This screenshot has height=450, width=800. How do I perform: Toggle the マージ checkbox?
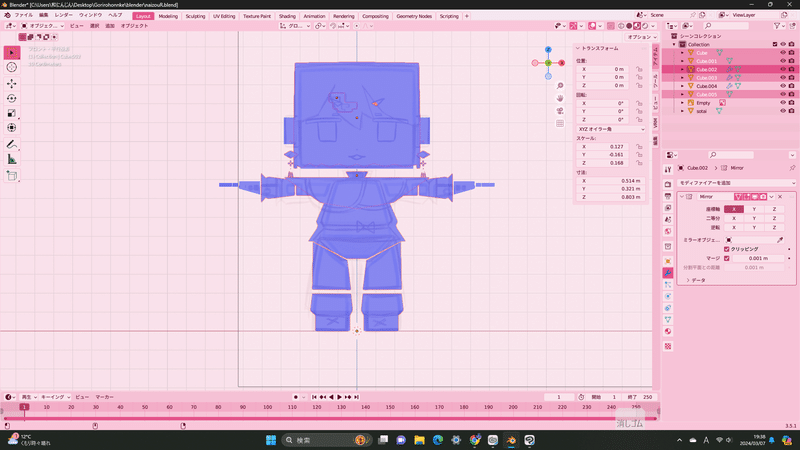(727, 258)
